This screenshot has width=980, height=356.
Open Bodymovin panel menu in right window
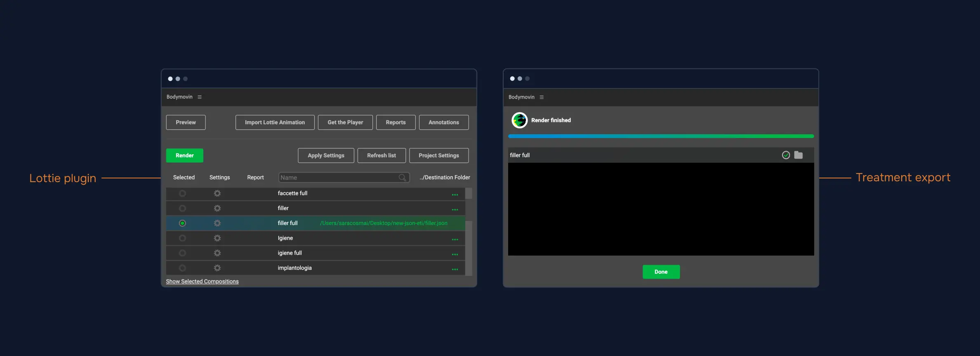[542, 97]
